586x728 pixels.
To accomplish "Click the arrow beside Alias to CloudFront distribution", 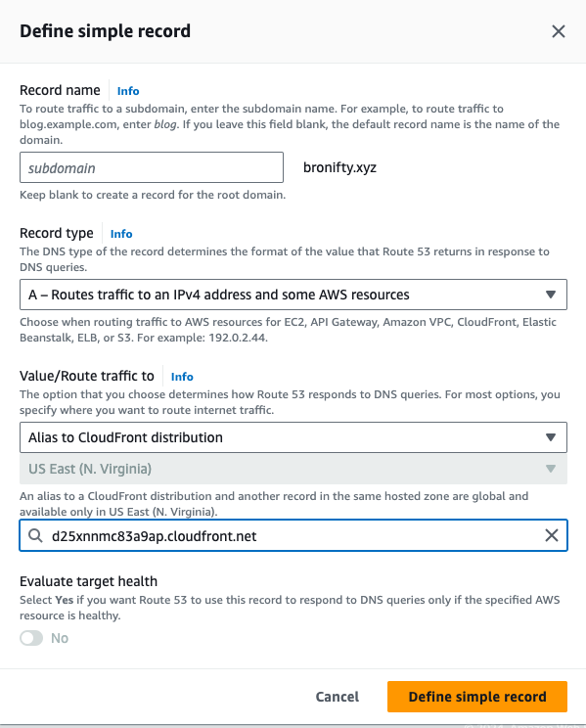I will click(x=551, y=437).
